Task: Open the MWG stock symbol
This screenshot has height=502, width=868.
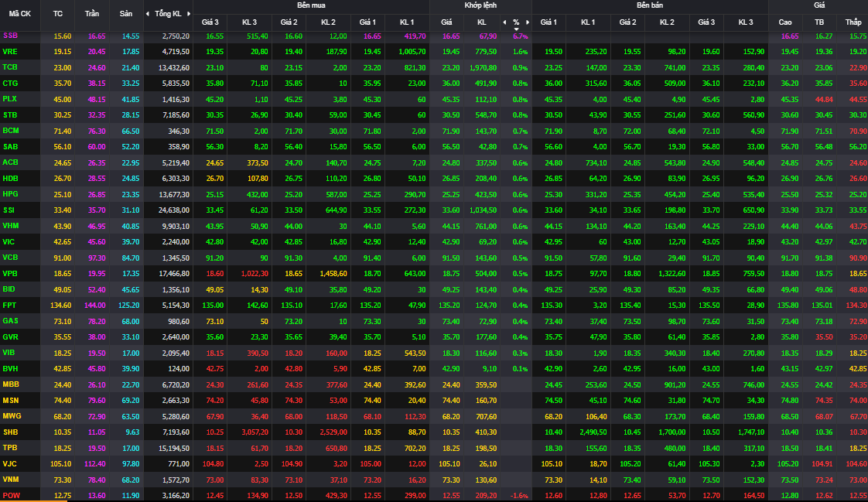Action: pos(12,416)
